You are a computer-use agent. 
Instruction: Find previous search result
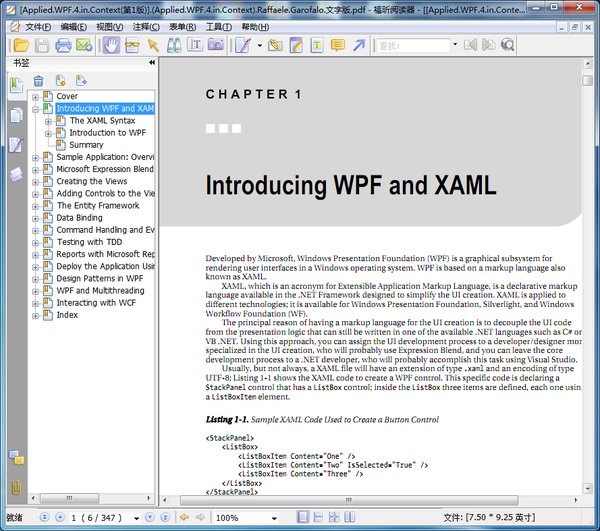click(470, 45)
